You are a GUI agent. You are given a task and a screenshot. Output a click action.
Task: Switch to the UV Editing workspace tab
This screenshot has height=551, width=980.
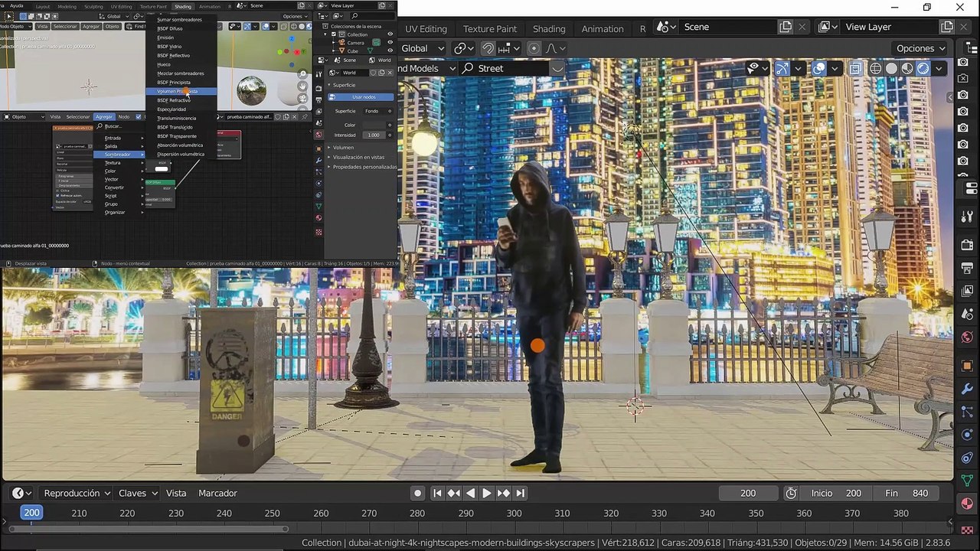point(426,29)
